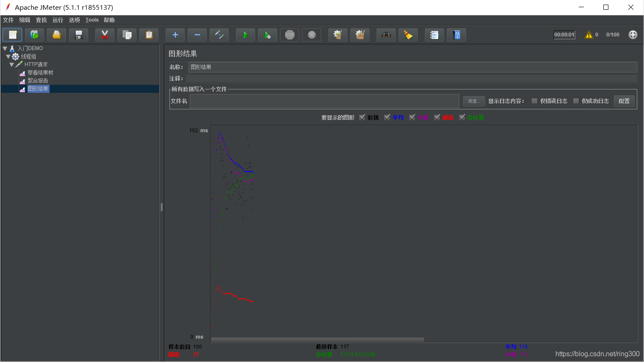Viewport: 644px width, 362px height.
Task: Open the function helper dialog icon
Action: click(434, 35)
